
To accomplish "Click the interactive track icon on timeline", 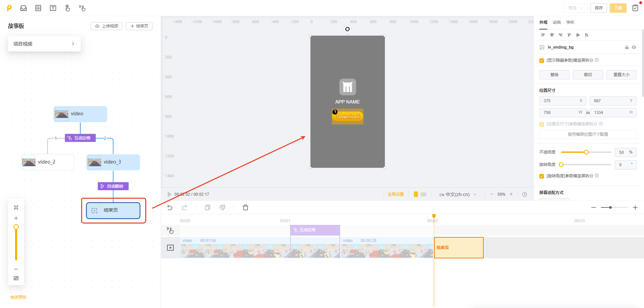I will click(170, 230).
